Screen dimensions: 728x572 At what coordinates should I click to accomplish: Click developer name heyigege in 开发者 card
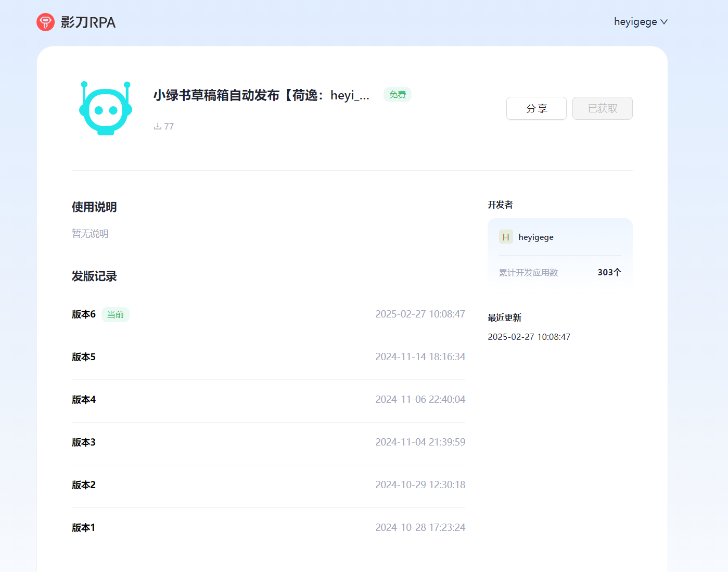click(536, 237)
